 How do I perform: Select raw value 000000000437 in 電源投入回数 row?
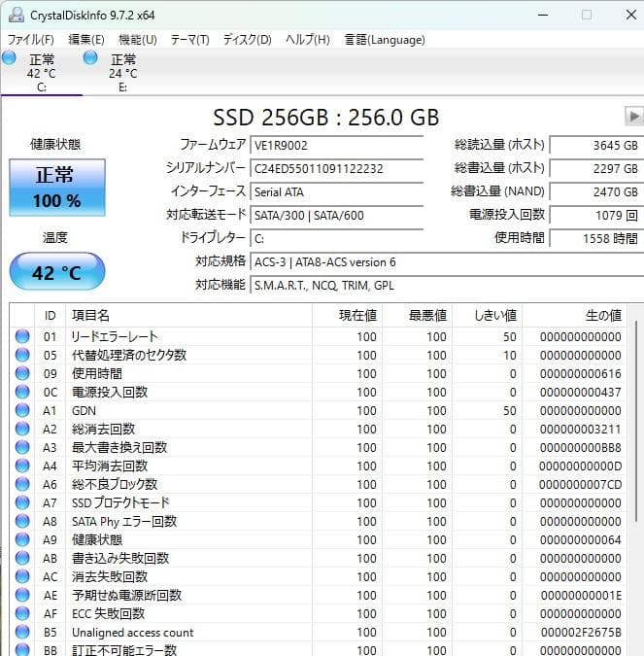point(580,392)
